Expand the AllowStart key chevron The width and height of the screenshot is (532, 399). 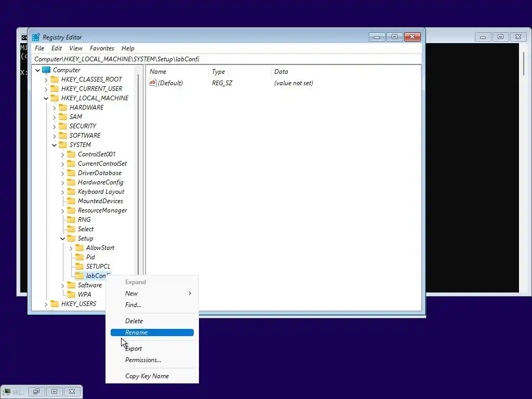71,248
